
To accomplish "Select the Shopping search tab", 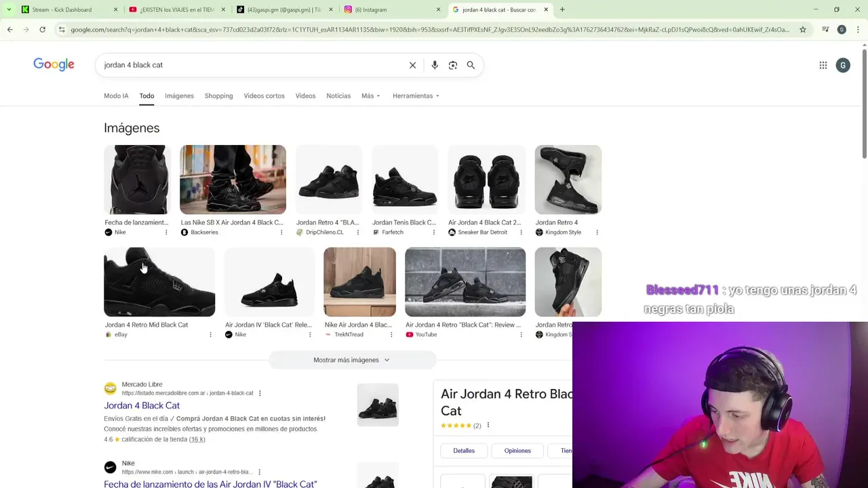I will 218,96.
